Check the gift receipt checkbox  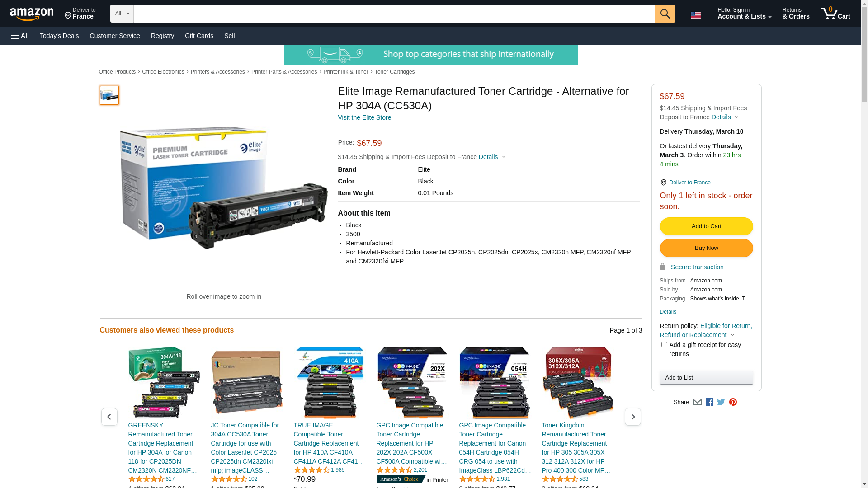coord(664,345)
